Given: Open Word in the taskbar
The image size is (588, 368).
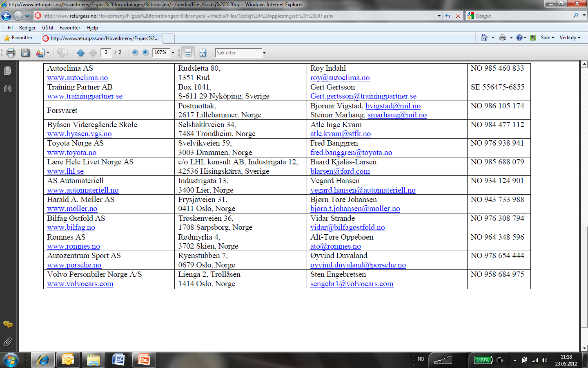Looking at the screenshot, I should click(x=118, y=360).
